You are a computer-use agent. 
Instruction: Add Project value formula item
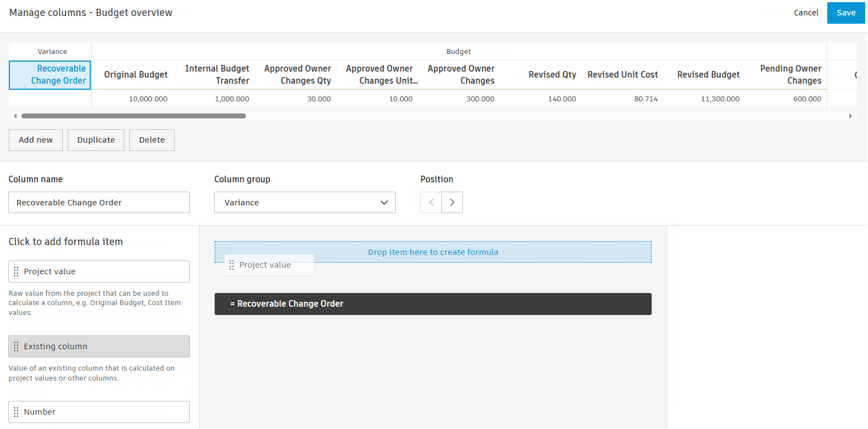[x=99, y=271]
